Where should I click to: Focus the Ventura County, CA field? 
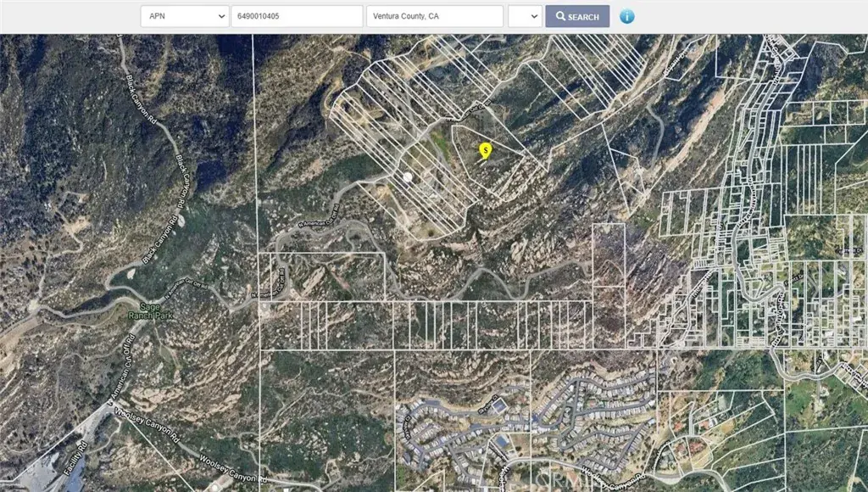435,16
